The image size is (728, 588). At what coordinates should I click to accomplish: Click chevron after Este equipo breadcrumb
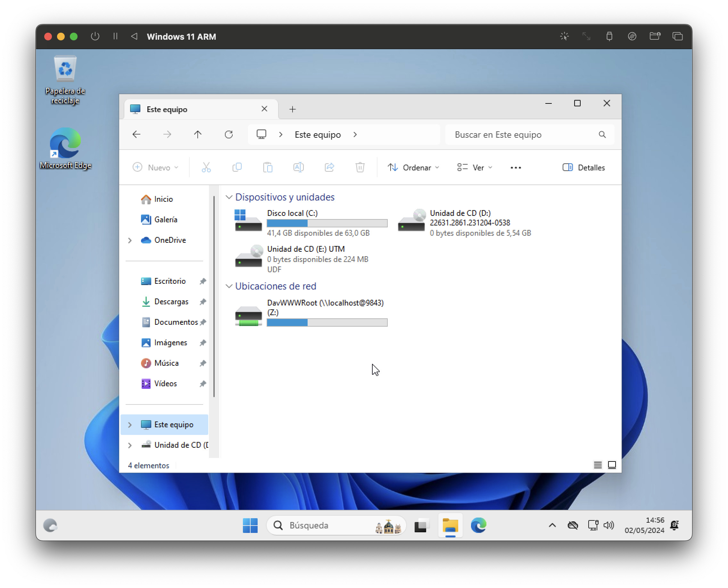point(355,135)
